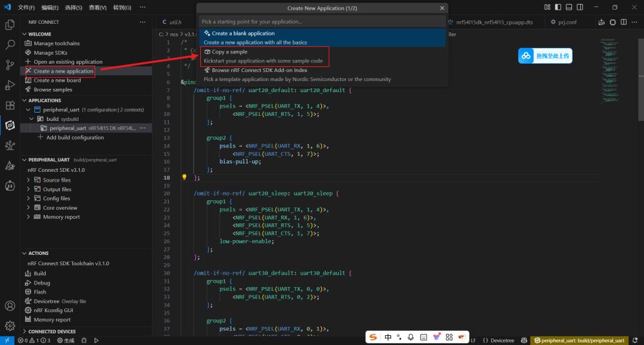Open Source Control view in activity bar
Viewport: 644px width, 345px height.
click(x=10, y=65)
